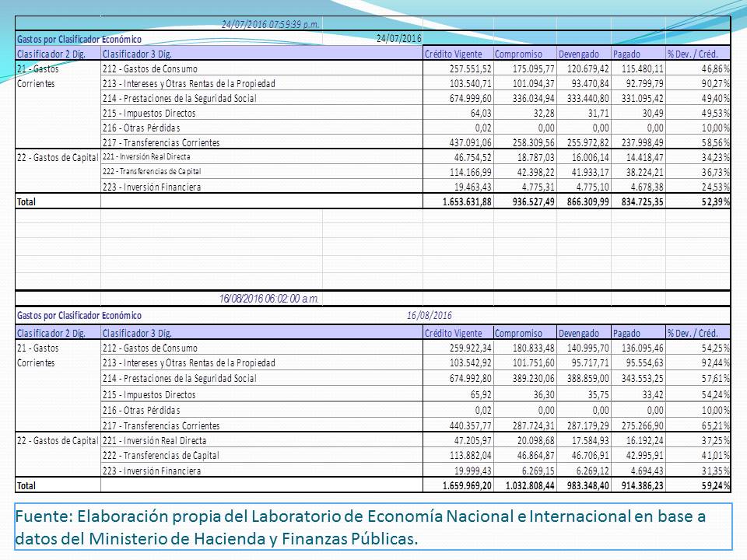
Task: Click value 103.542,92
Action: pos(470,362)
